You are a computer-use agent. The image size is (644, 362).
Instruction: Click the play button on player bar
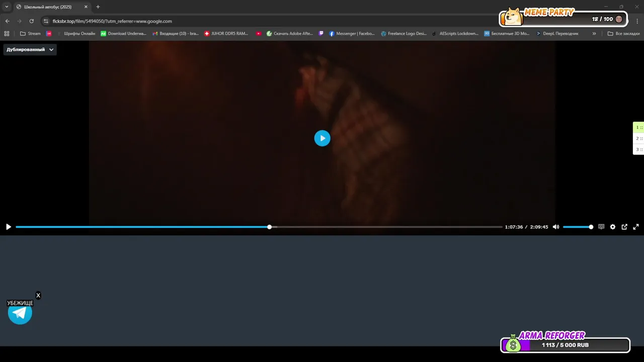8,227
